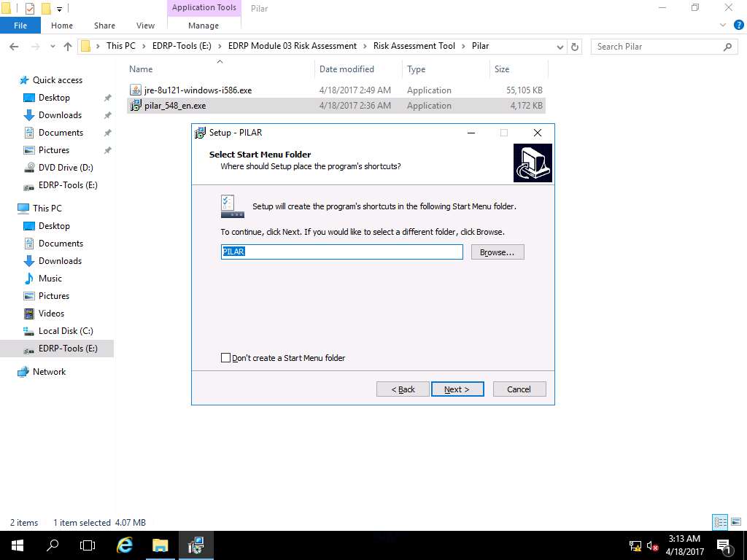Open taskbar Search magnifier
The width and height of the screenshot is (747, 560).
tap(53, 545)
